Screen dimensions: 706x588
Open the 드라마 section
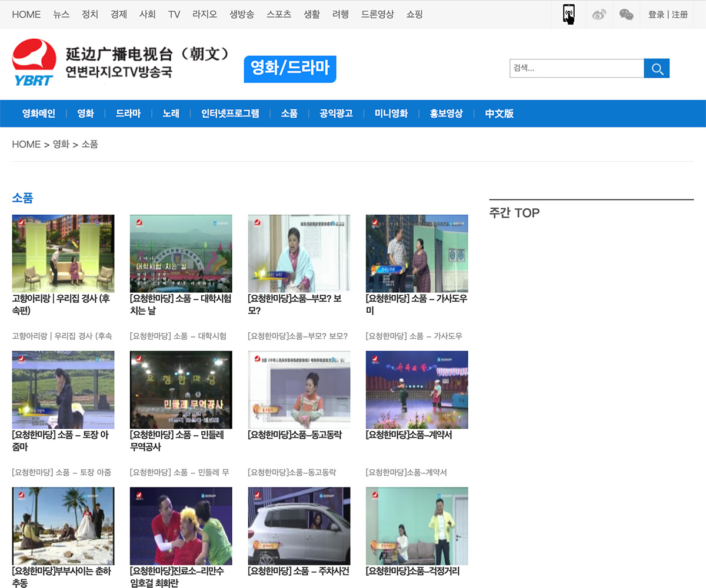click(x=128, y=113)
